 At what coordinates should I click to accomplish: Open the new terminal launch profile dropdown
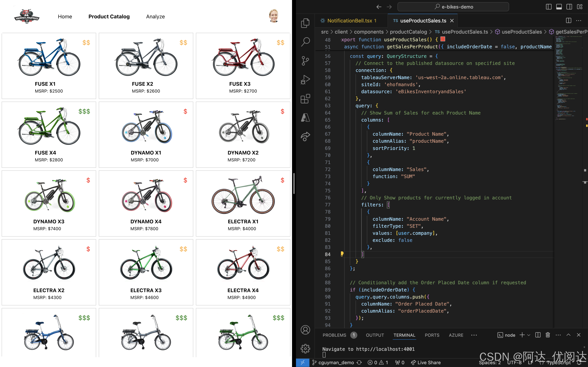point(529,335)
